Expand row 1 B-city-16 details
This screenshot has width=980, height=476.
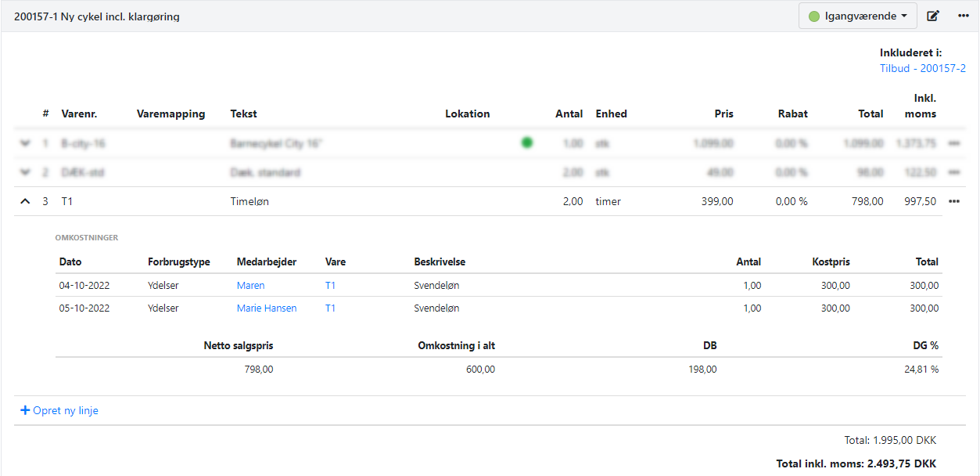point(25,143)
